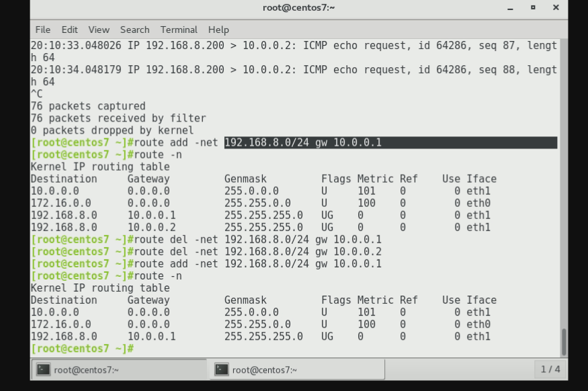Click the 1 / 4 workspace switcher

point(550,370)
